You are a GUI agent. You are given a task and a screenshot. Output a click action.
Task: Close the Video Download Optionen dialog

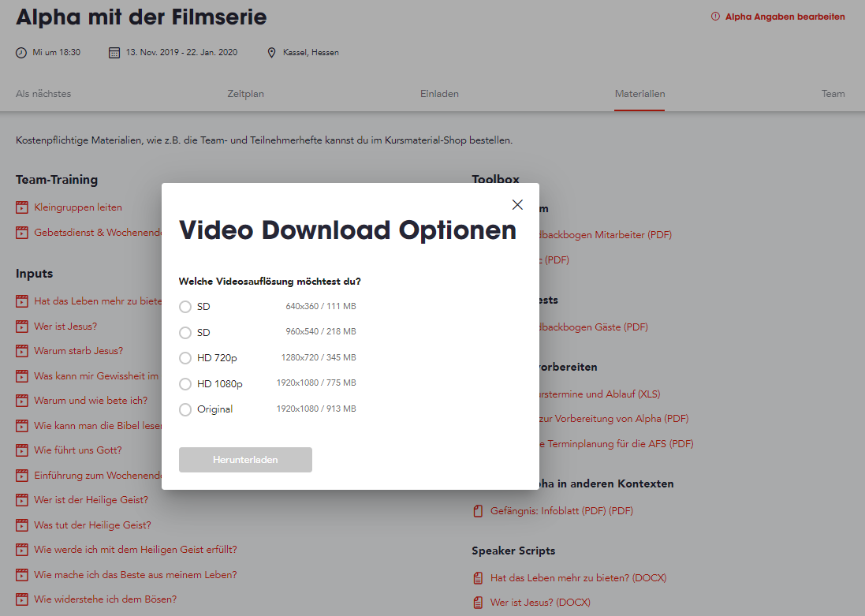tap(517, 205)
